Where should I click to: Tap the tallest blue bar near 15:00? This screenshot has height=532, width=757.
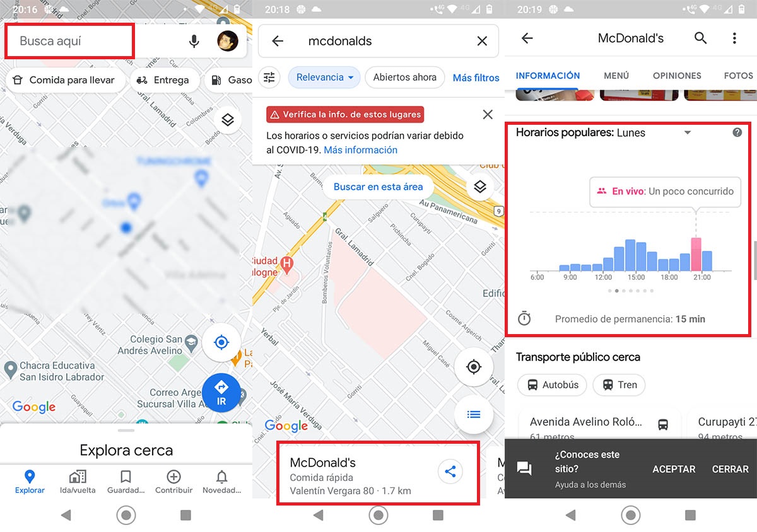[x=630, y=255]
